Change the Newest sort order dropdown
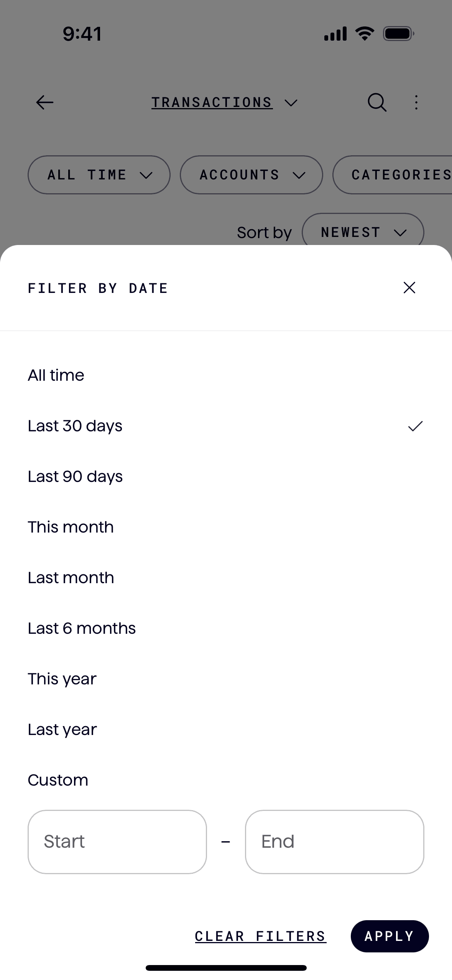This screenshot has width=452, height=980. tap(363, 232)
